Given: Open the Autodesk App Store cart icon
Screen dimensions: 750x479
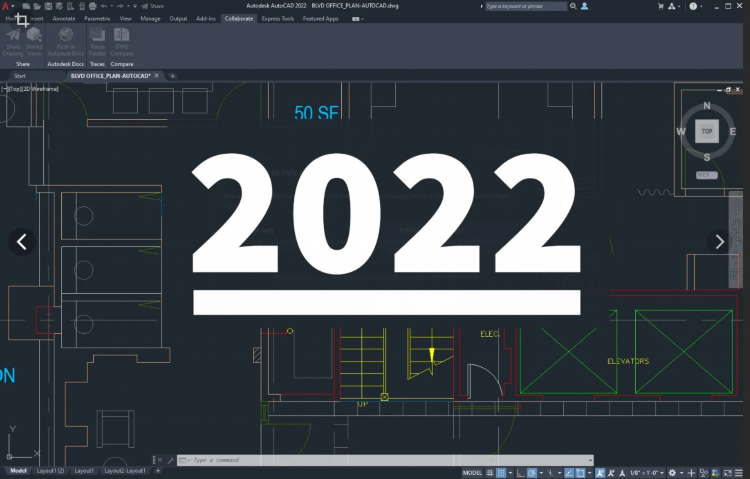Looking at the screenshot, I should 661,6.
